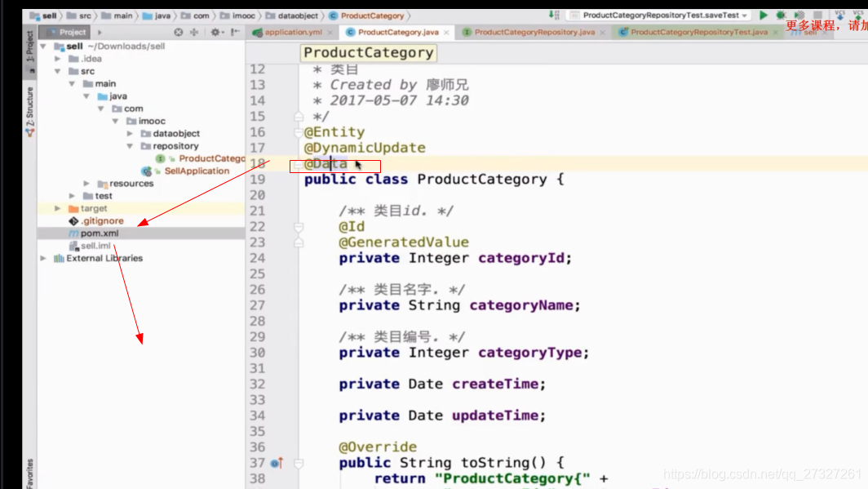
Task: Click the main breadcrumb in navigation bar
Action: pyautogui.click(x=117, y=16)
